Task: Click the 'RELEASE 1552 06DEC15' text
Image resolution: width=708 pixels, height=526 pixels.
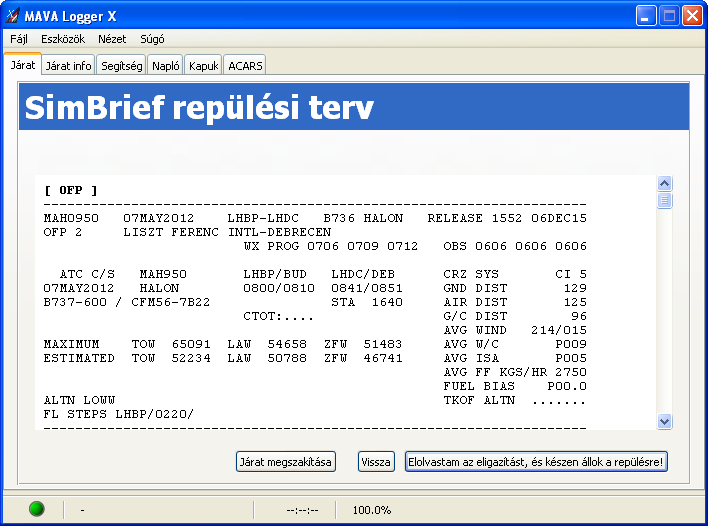Action: tap(507, 218)
